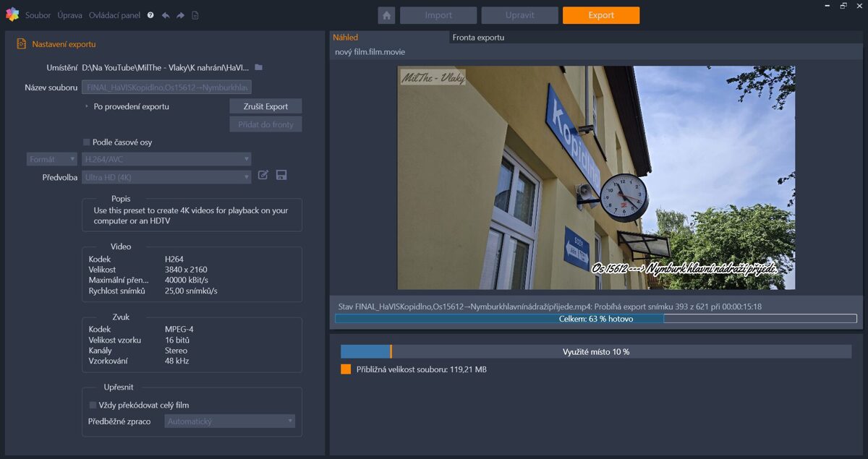Click the folder icon beside Umístění path

pyautogui.click(x=258, y=67)
